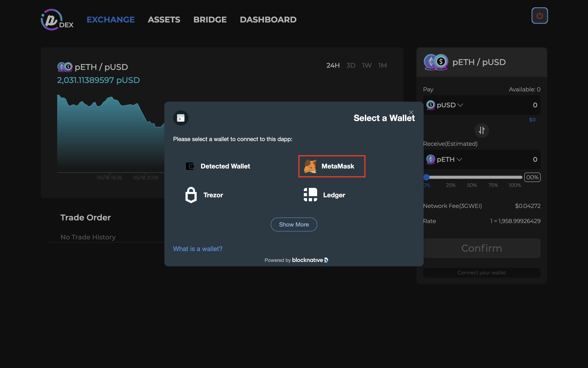Click the wallet icon in dialog header

[x=181, y=118]
